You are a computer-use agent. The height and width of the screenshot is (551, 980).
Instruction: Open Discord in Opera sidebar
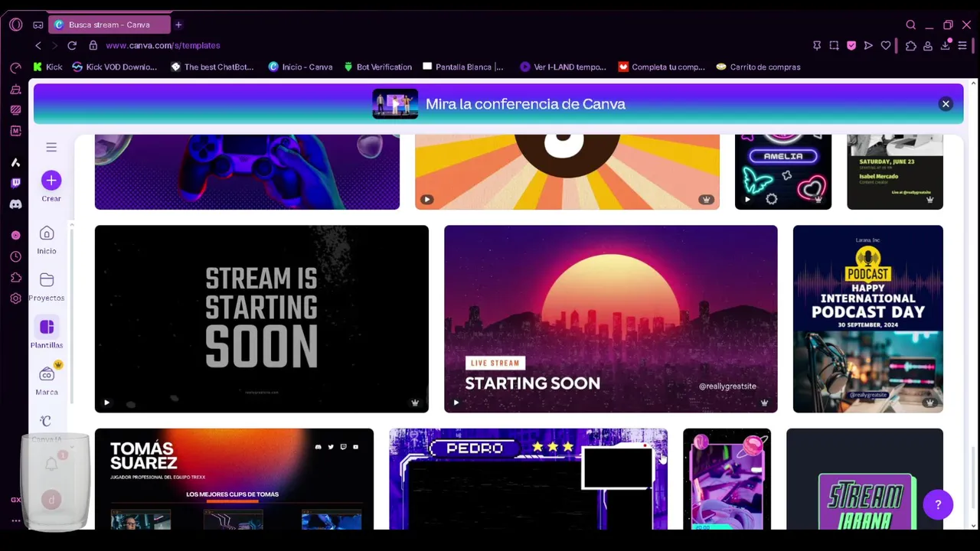tap(15, 204)
